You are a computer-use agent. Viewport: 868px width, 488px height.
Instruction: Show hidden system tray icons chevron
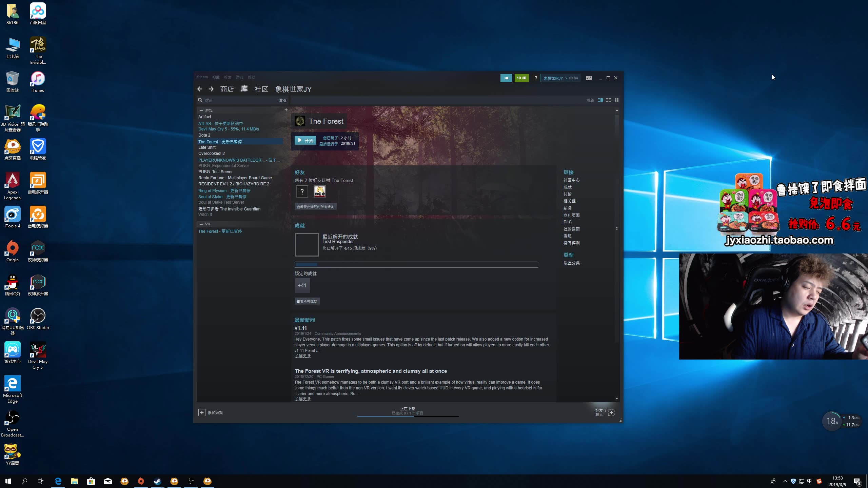(x=785, y=481)
